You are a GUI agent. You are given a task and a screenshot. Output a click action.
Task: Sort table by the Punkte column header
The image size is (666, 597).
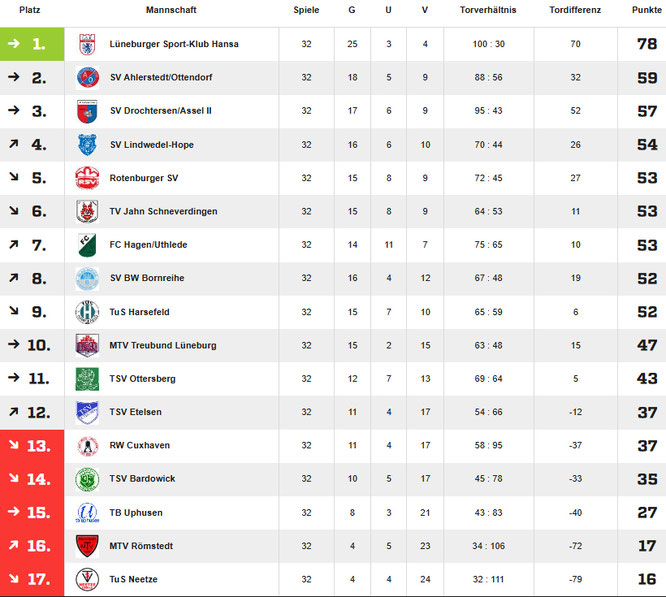646,10
